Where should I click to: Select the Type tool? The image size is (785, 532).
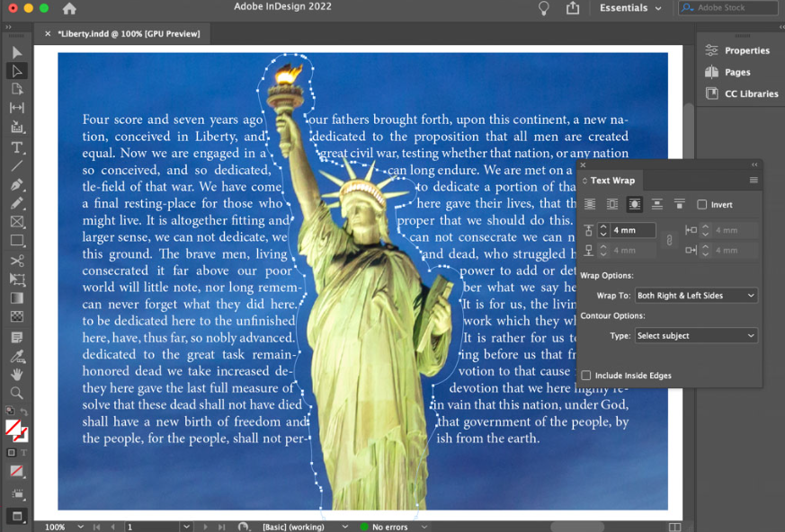pyautogui.click(x=16, y=146)
